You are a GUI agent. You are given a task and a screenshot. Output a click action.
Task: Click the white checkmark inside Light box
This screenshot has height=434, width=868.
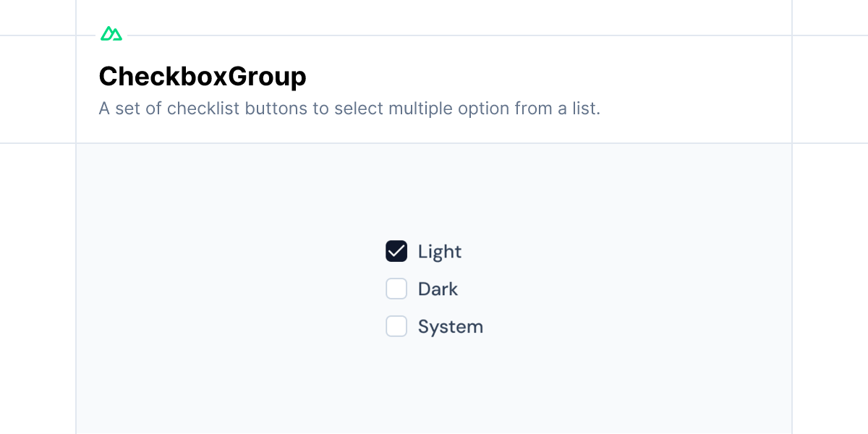pos(396,251)
